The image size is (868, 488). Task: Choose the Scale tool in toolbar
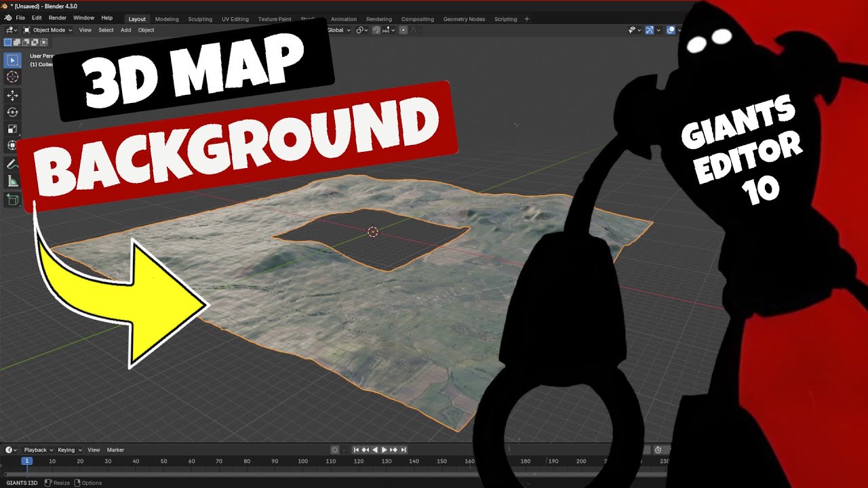12,129
